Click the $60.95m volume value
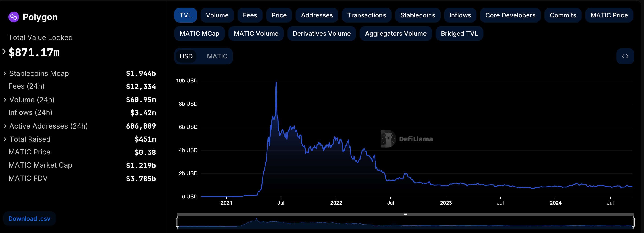The width and height of the screenshot is (644, 233). [141, 100]
